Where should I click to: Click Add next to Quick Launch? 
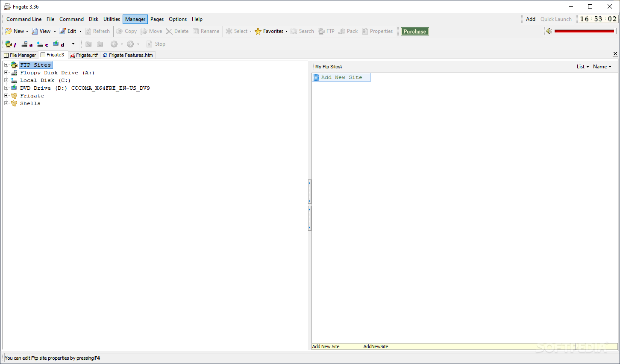pos(531,19)
